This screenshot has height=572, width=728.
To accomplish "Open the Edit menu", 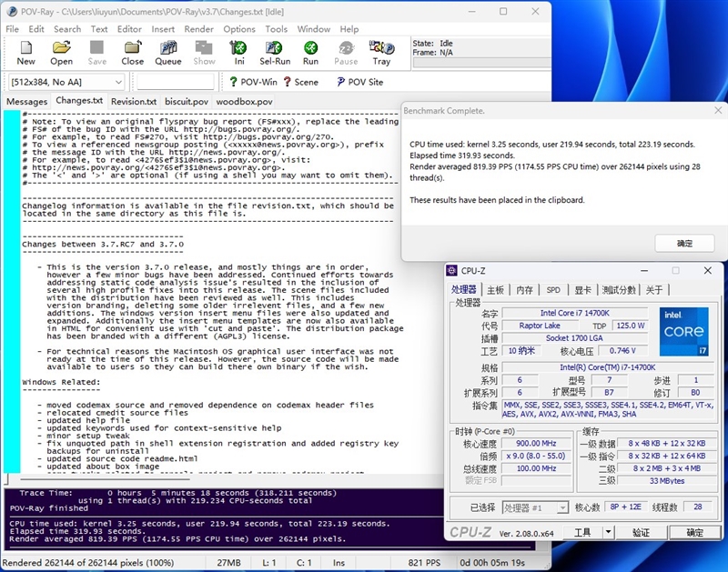I will click(x=36, y=29).
